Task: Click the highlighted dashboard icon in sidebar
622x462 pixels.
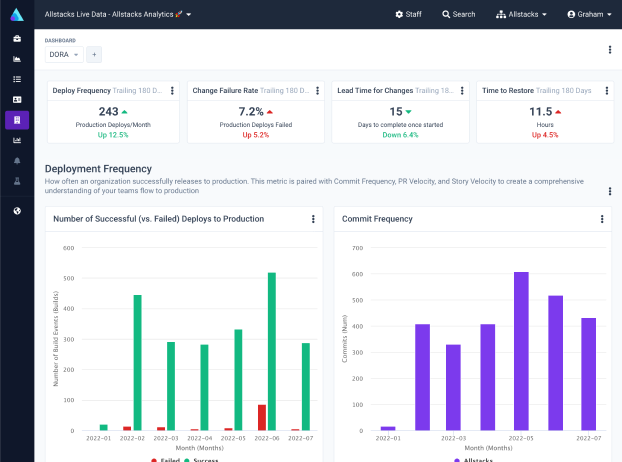Action: [17, 120]
